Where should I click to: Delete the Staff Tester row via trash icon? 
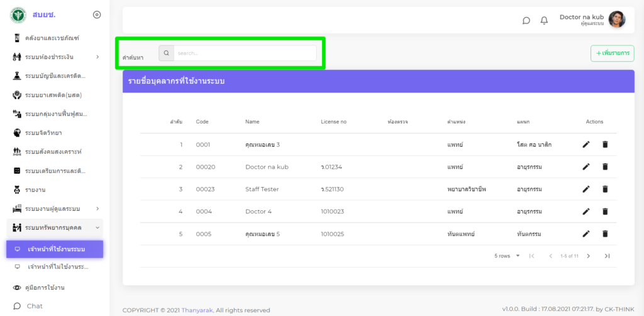click(x=605, y=189)
